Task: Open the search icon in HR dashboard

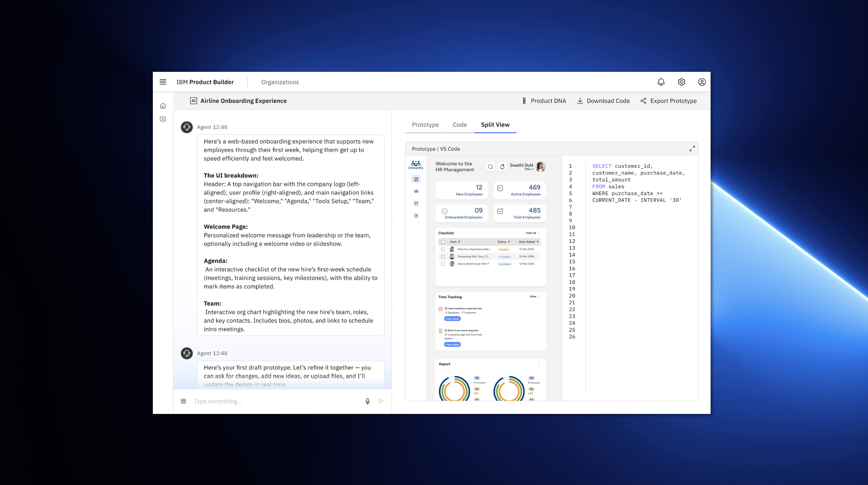Action: (490, 167)
